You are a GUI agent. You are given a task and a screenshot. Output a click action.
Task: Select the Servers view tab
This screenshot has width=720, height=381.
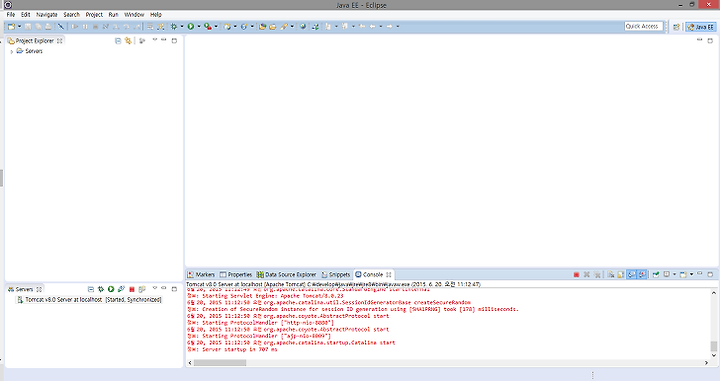click(x=24, y=289)
